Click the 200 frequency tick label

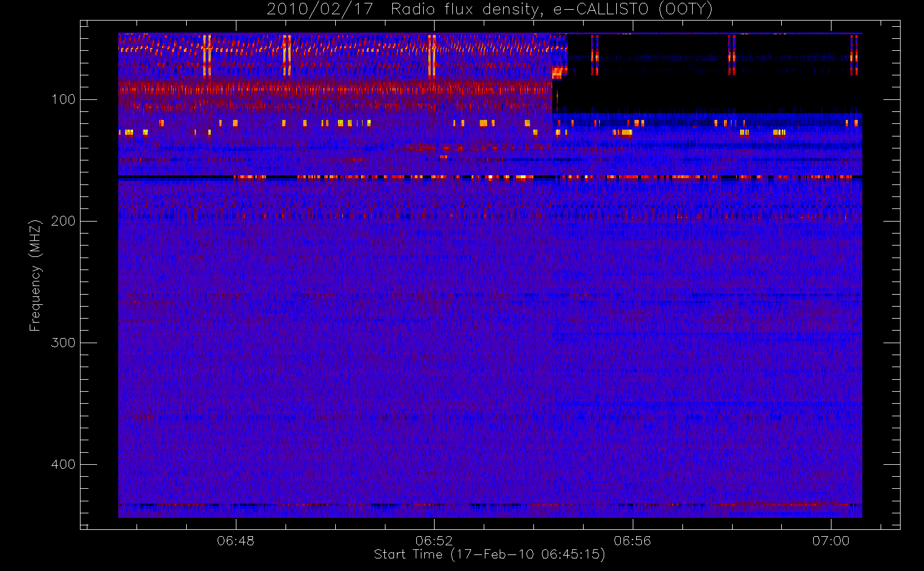point(63,221)
